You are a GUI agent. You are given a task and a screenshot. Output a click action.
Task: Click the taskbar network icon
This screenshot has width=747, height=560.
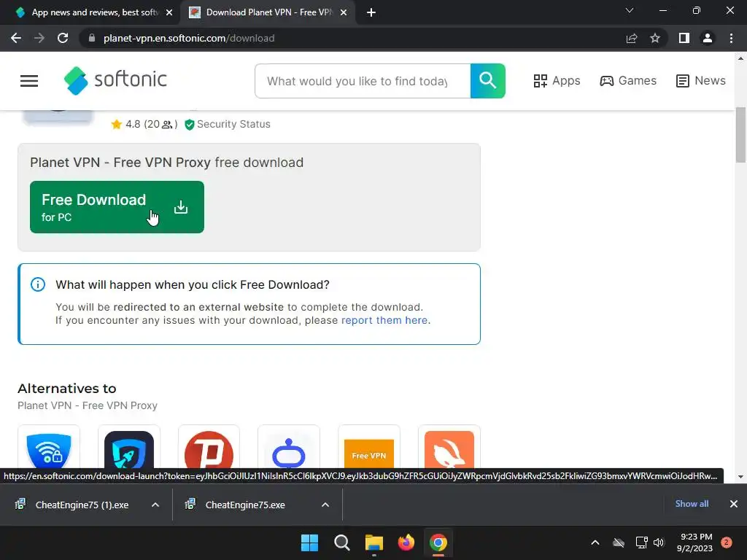click(x=642, y=542)
